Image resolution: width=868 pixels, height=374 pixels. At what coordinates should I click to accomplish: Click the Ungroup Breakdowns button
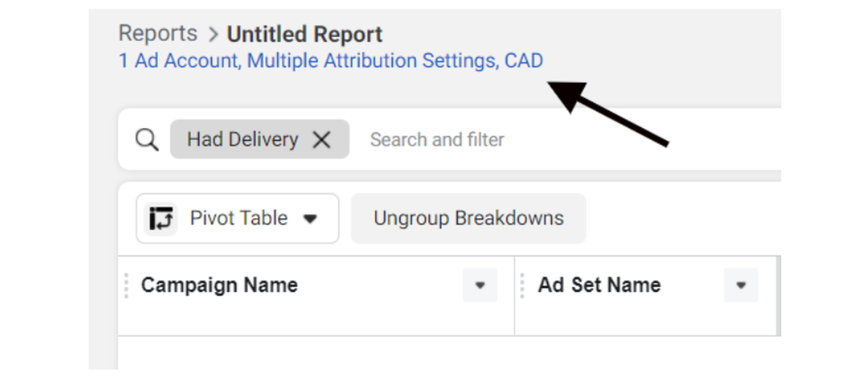pos(468,218)
